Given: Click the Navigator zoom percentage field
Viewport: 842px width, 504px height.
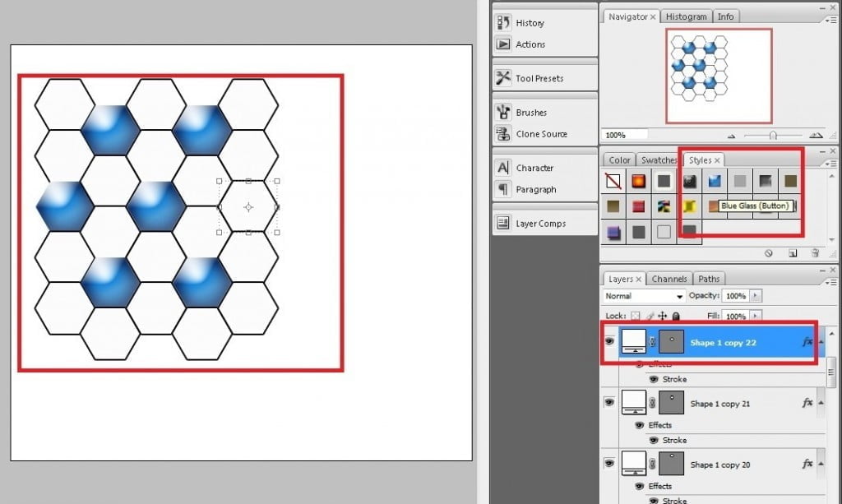Looking at the screenshot, I should coord(625,135).
